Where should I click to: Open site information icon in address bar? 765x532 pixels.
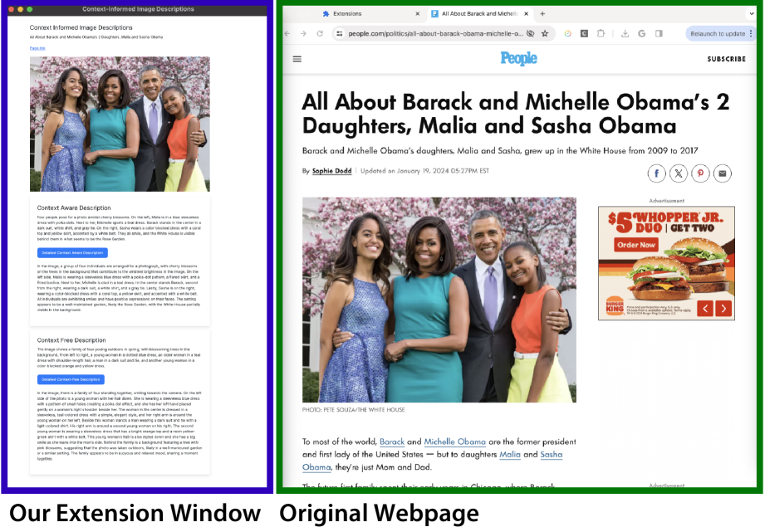[x=340, y=34]
